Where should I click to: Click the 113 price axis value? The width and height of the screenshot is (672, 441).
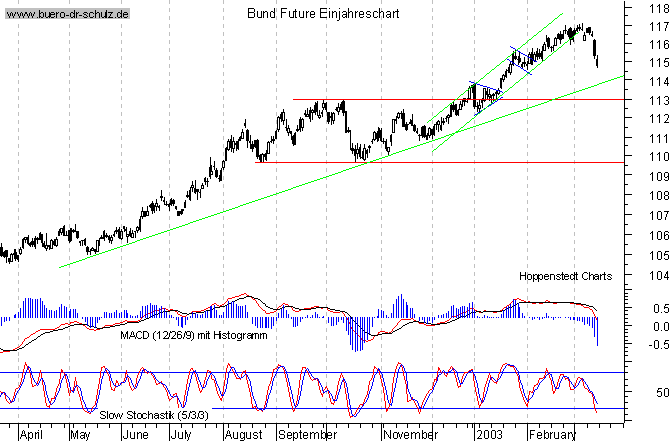(659, 101)
